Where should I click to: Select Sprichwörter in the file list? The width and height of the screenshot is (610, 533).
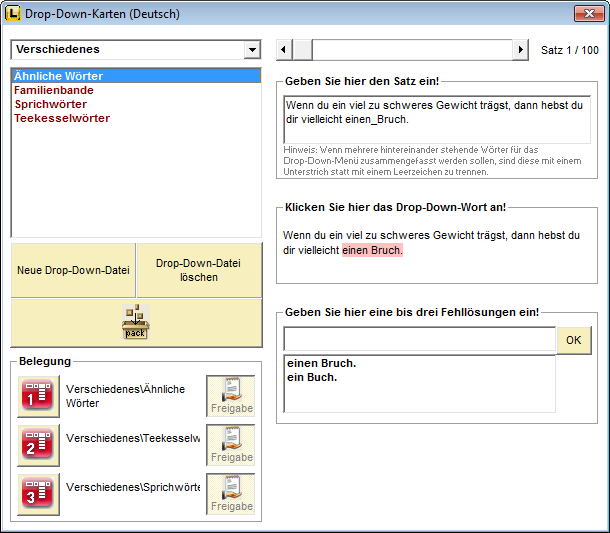[x=50, y=104]
